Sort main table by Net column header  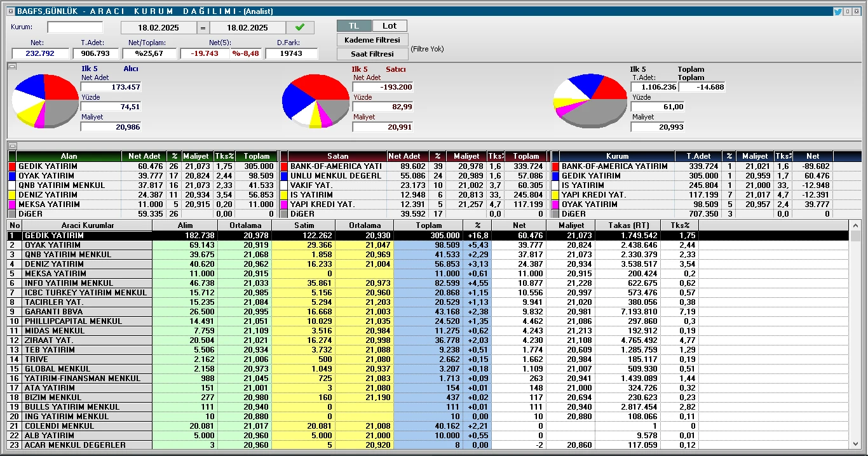click(x=519, y=225)
